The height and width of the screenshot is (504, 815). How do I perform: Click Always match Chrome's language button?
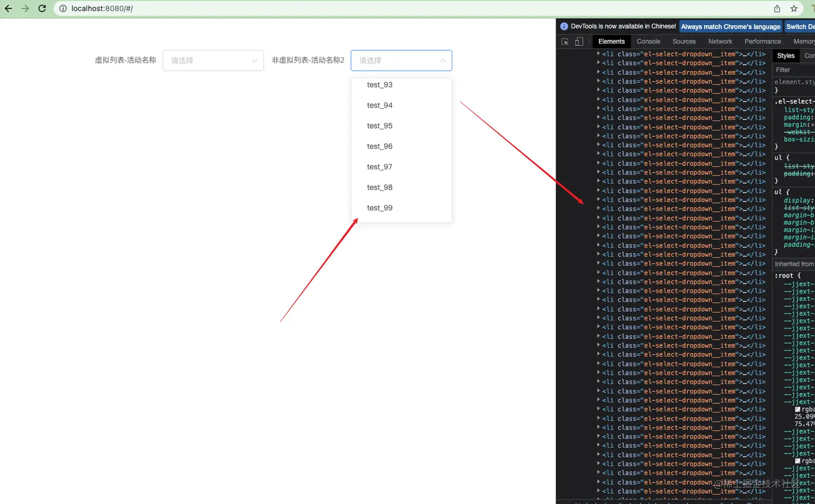pos(730,26)
